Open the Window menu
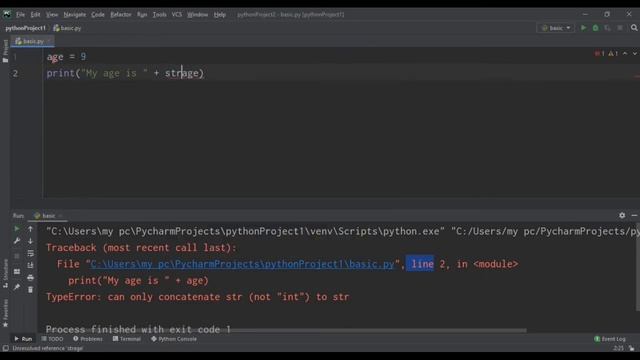The image size is (640, 360). pyautogui.click(x=198, y=14)
